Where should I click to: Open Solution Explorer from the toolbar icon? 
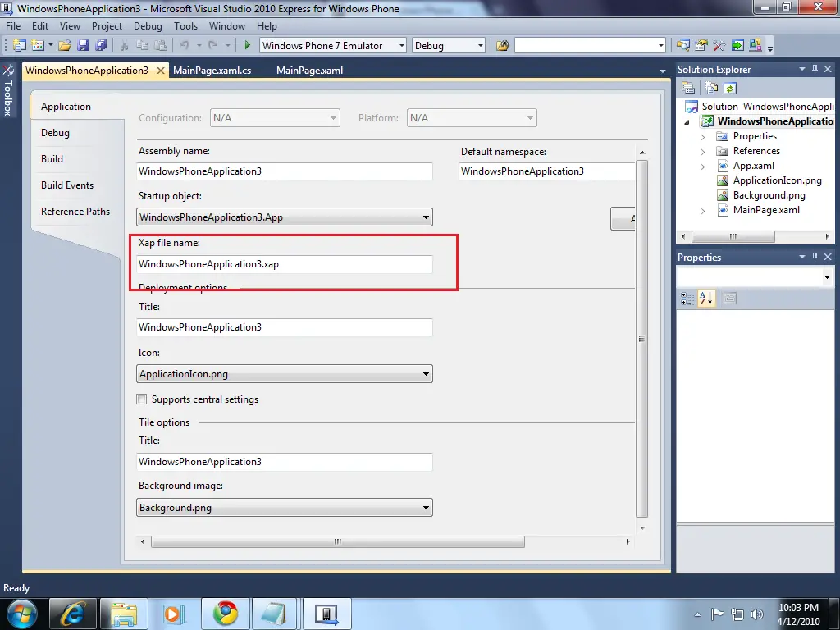(683, 46)
